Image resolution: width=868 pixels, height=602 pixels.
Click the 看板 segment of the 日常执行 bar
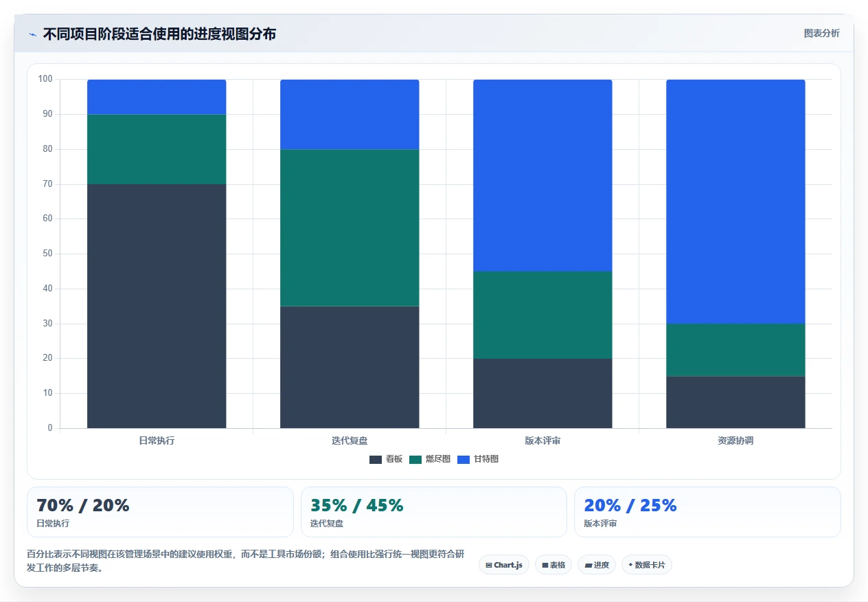click(x=157, y=306)
